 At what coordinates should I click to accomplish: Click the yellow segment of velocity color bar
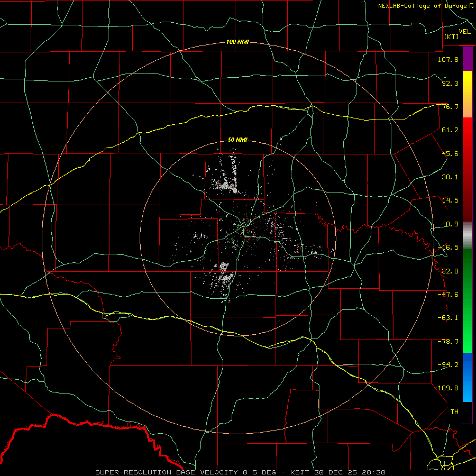click(467, 94)
